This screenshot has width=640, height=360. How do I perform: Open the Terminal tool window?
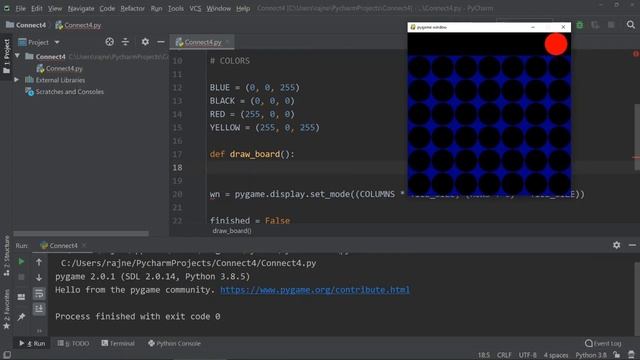pyautogui.click(x=118, y=343)
